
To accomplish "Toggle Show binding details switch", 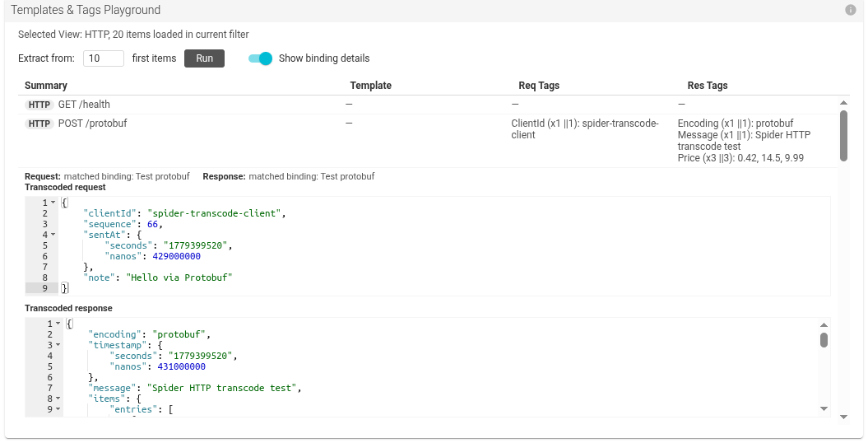I will pyautogui.click(x=260, y=58).
